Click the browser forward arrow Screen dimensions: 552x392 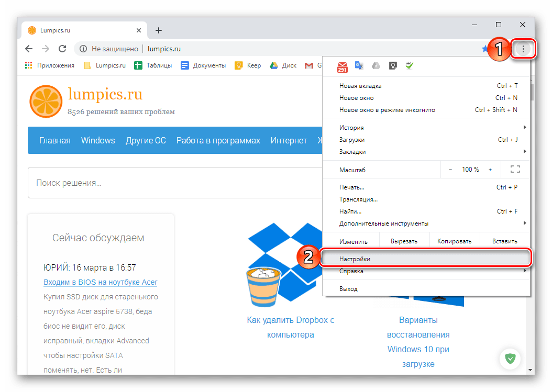point(46,49)
